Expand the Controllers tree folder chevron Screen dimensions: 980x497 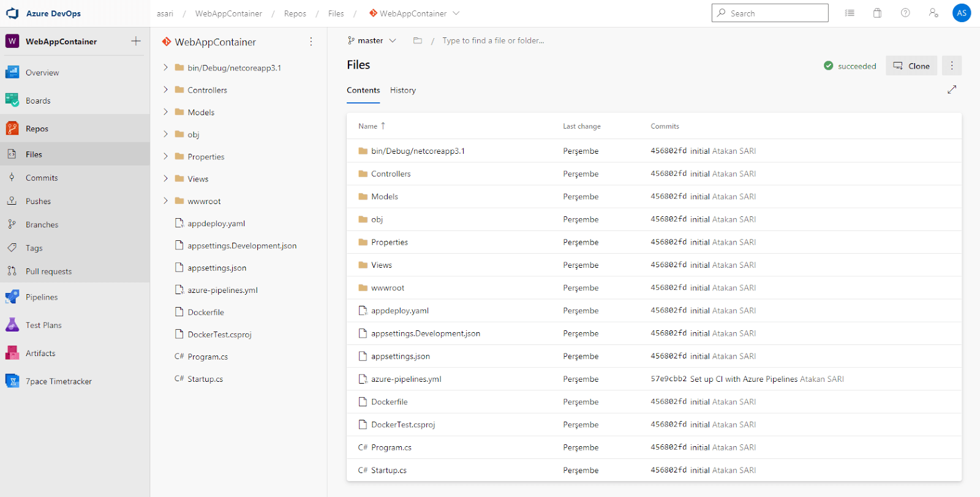pyautogui.click(x=165, y=89)
